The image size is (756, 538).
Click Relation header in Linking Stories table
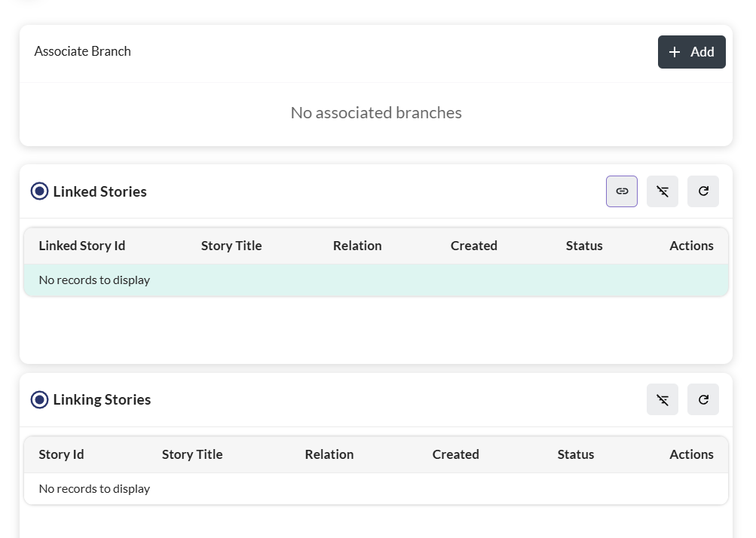(329, 454)
